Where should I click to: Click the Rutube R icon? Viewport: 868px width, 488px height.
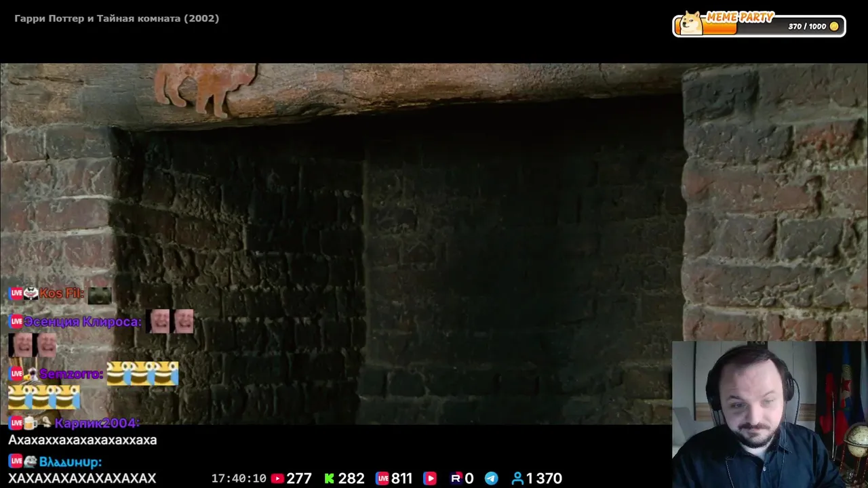(x=456, y=479)
